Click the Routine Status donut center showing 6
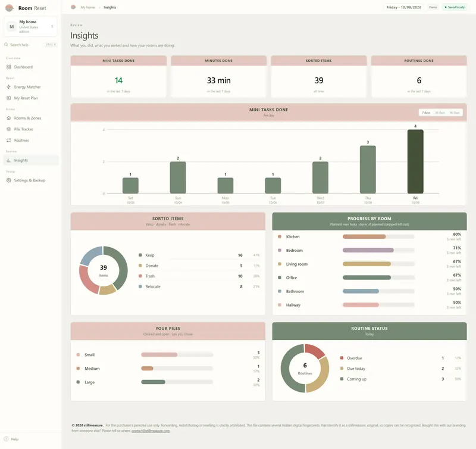 (x=305, y=365)
